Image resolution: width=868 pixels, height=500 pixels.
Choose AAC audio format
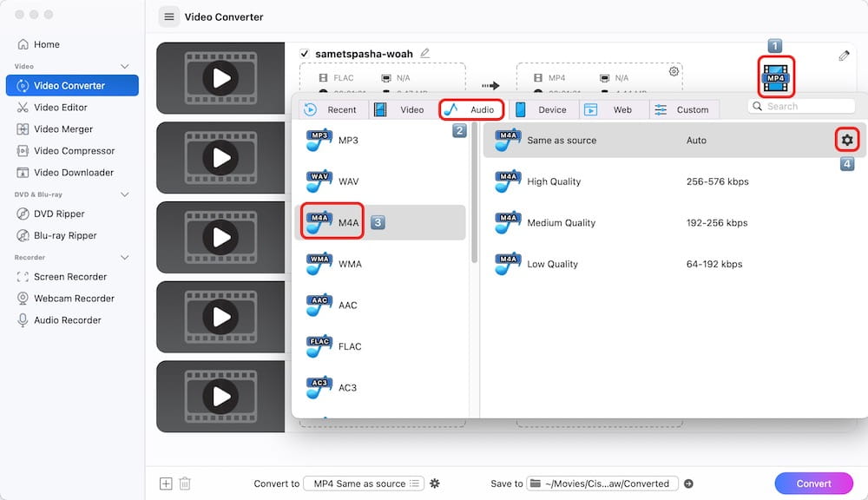click(x=380, y=305)
